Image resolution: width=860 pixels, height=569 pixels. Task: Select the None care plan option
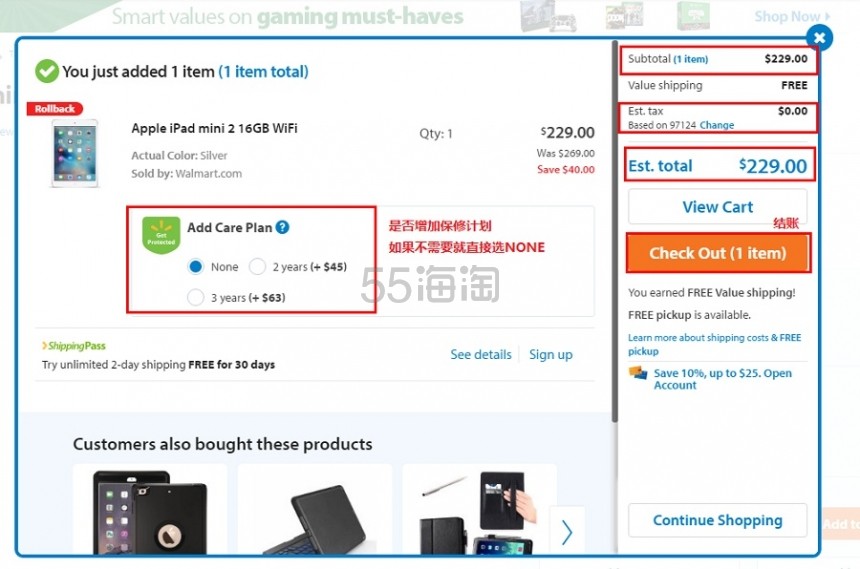(196, 267)
